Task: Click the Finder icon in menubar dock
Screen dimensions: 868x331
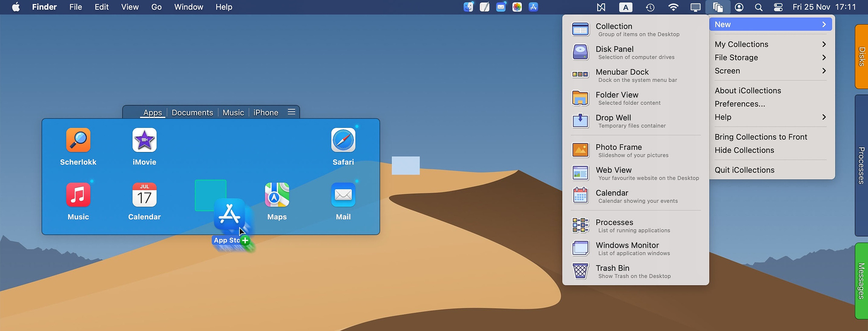Action: click(x=468, y=7)
